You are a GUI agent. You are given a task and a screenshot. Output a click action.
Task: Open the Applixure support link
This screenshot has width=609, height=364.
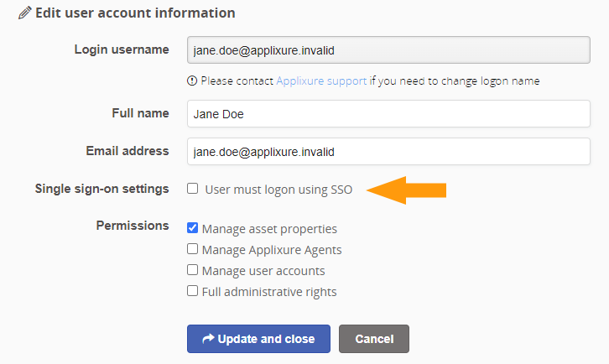click(321, 81)
